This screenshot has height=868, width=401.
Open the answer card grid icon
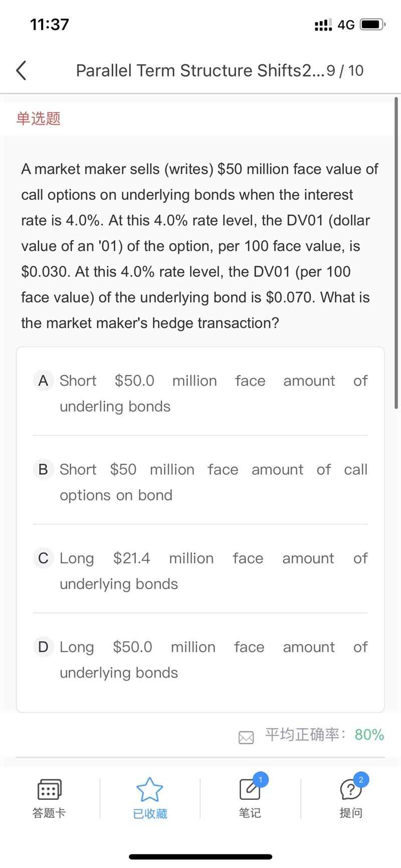[x=49, y=789]
